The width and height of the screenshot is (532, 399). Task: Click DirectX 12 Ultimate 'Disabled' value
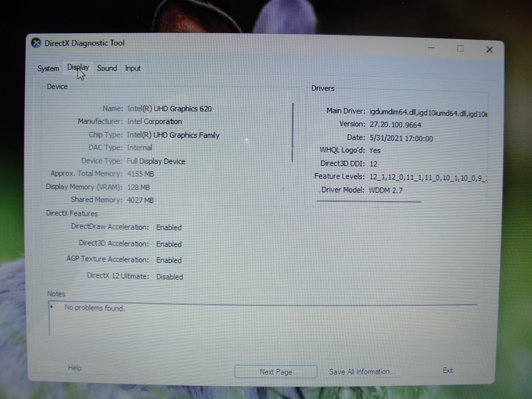pyautogui.click(x=170, y=277)
